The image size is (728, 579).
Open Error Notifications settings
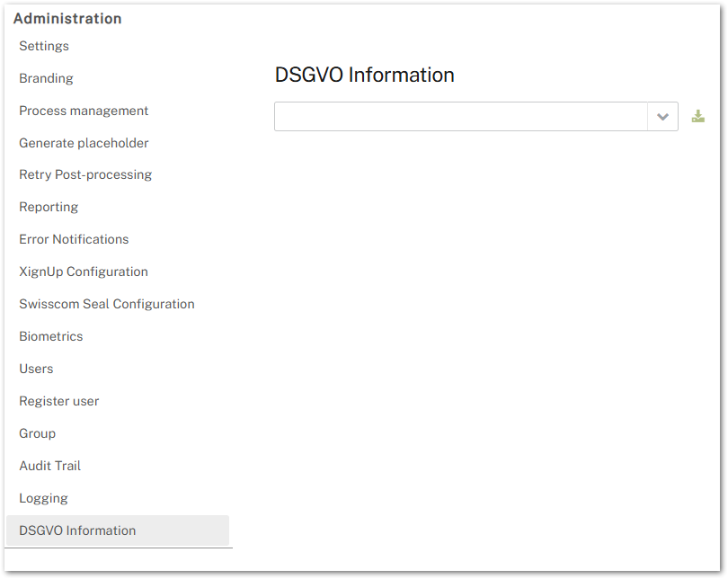[74, 239]
